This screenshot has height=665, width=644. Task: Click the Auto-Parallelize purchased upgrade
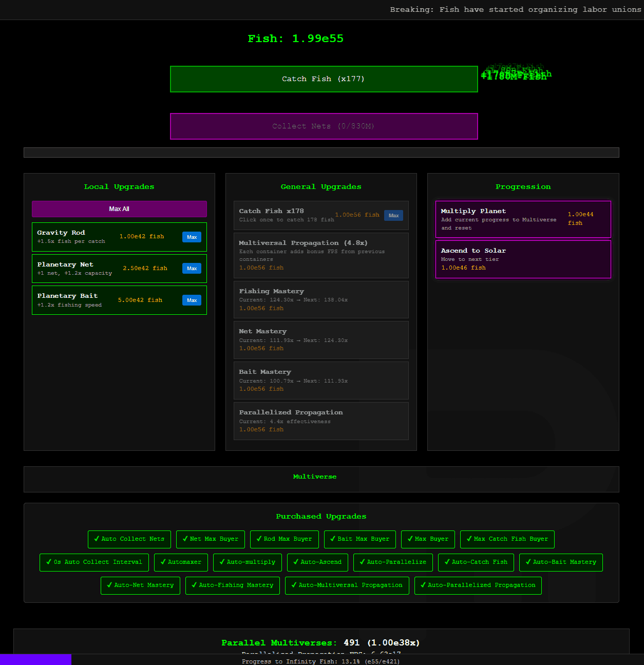point(393,562)
